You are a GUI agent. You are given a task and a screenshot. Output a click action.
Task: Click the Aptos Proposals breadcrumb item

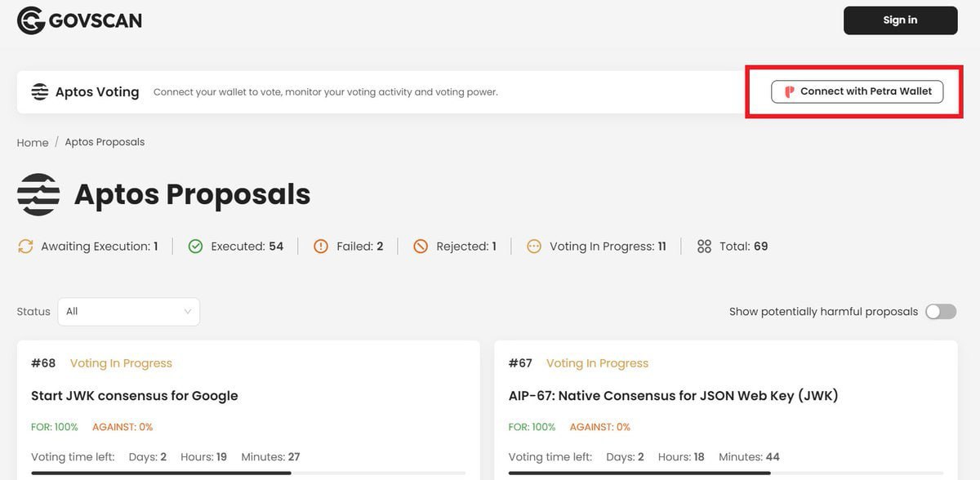pos(105,142)
